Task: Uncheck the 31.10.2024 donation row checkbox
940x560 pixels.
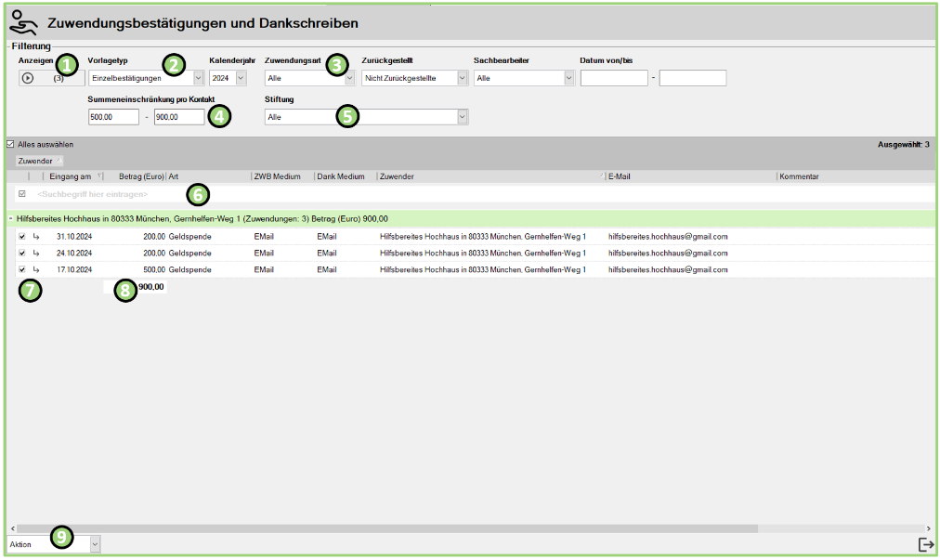Action: [22, 237]
